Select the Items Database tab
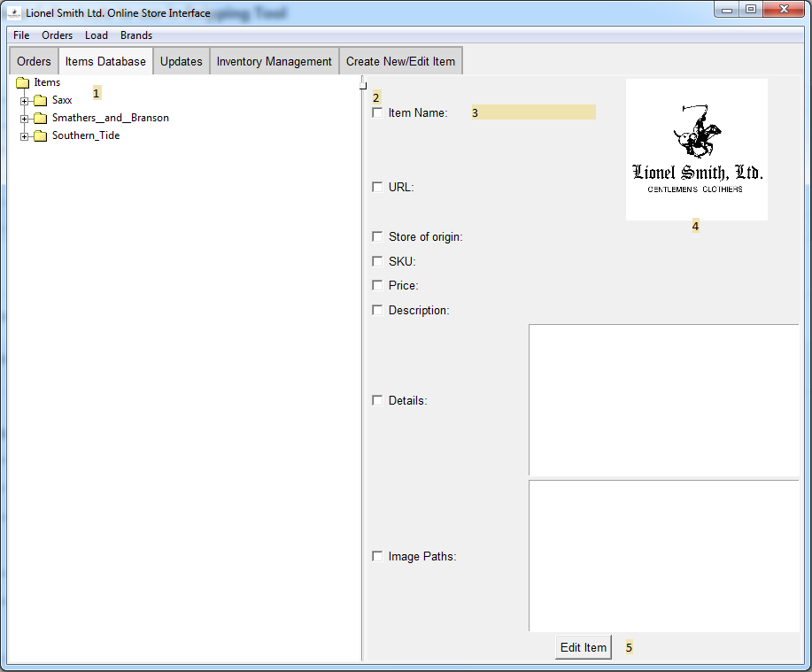Image resolution: width=812 pixels, height=672 pixels. click(105, 62)
